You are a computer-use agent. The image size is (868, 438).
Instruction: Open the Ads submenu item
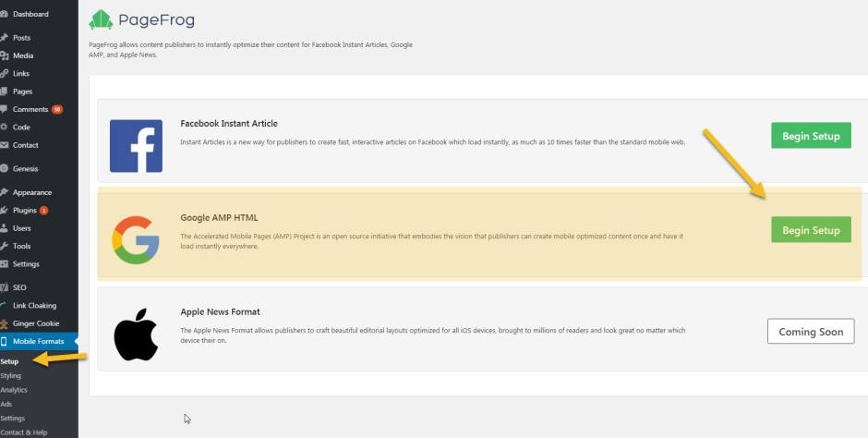(6, 404)
